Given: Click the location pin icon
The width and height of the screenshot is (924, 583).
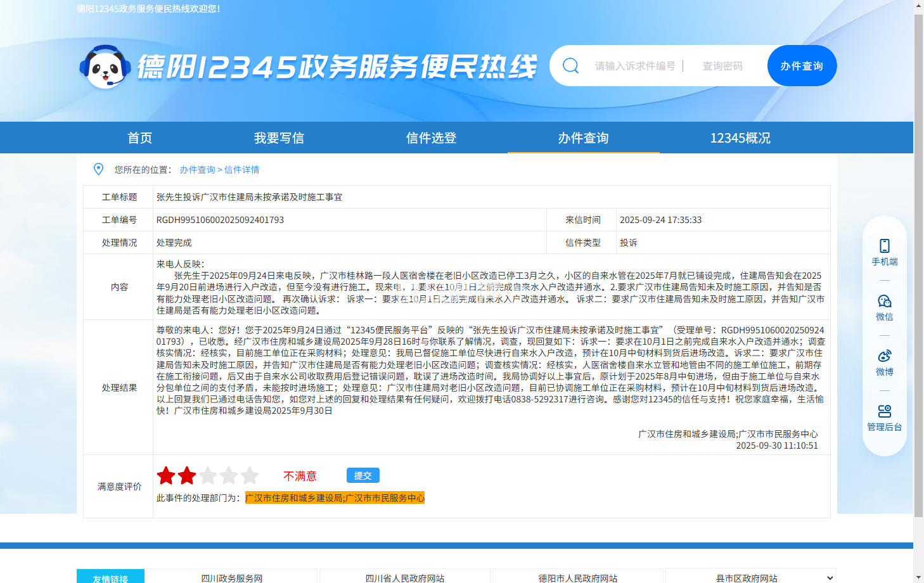Looking at the screenshot, I should click(98, 169).
